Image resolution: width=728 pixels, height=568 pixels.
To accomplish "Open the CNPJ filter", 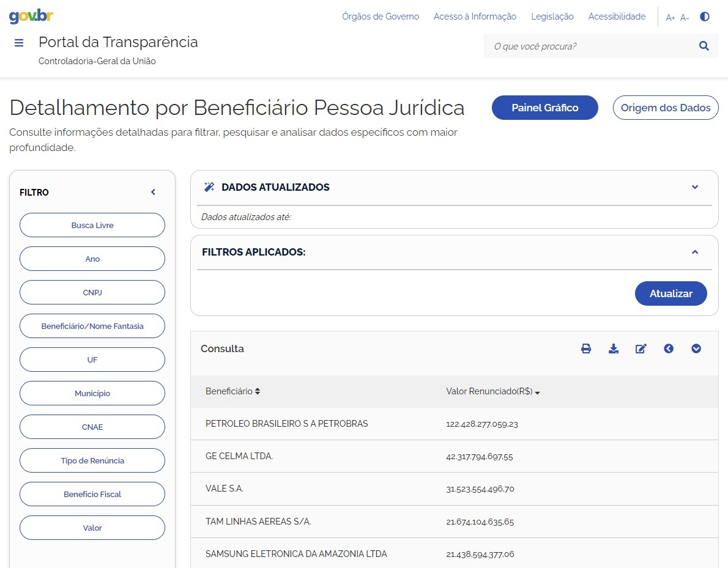I will (x=92, y=292).
